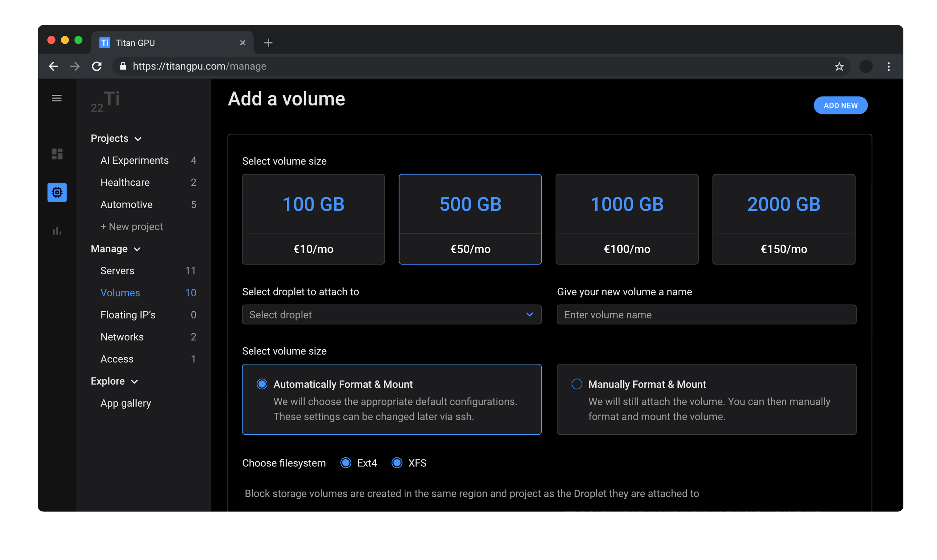This screenshot has height=560, width=937.
Task: Open Servers in the Manage menu
Action: pyautogui.click(x=117, y=270)
